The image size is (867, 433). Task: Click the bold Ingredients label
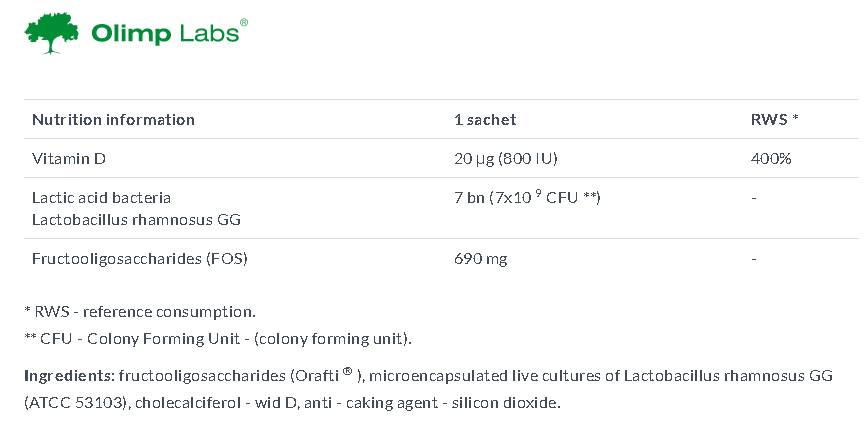(x=68, y=376)
